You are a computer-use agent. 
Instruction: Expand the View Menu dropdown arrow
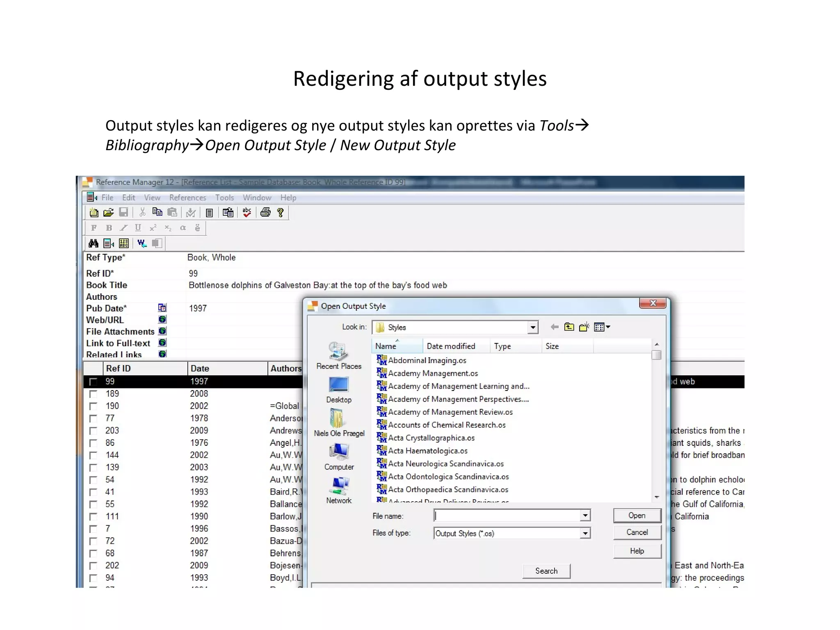pyautogui.click(x=608, y=327)
